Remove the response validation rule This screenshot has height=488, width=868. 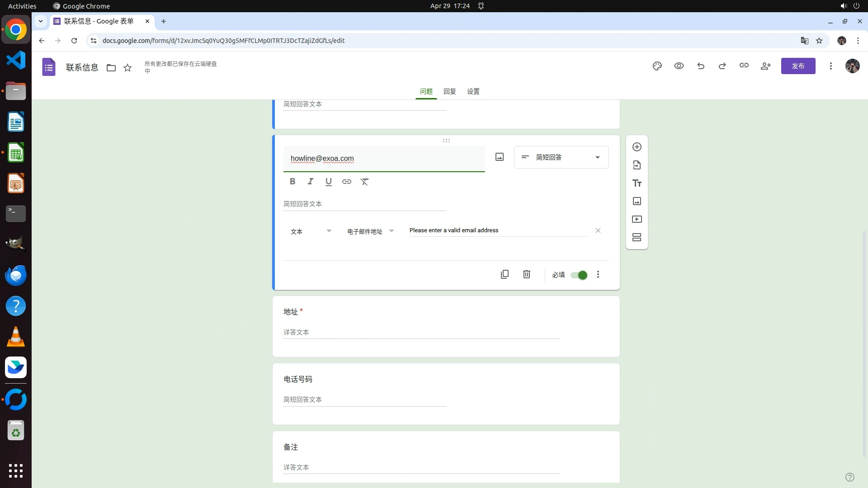[x=598, y=230]
